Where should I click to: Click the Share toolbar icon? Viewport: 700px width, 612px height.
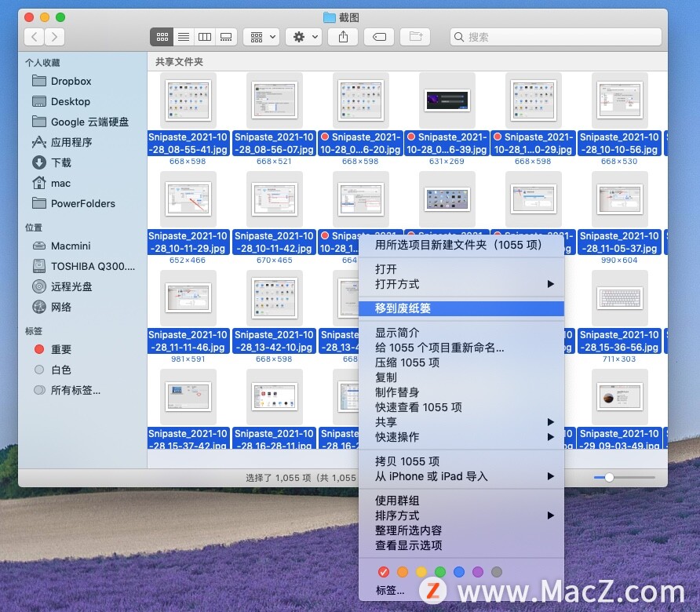click(x=343, y=37)
